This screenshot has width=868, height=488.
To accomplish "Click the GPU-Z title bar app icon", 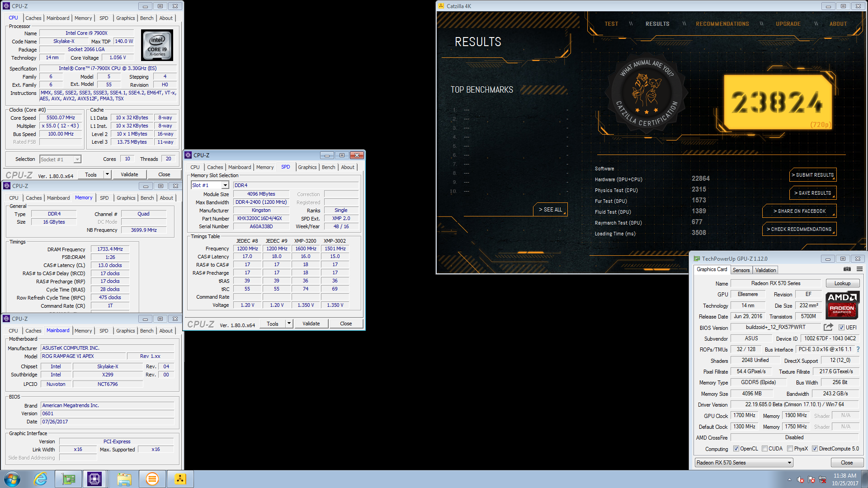I will pos(697,258).
